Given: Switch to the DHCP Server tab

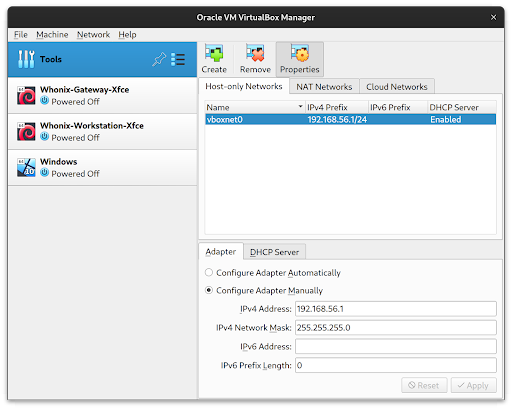Looking at the screenshot, I should click(x=274, y=252).
